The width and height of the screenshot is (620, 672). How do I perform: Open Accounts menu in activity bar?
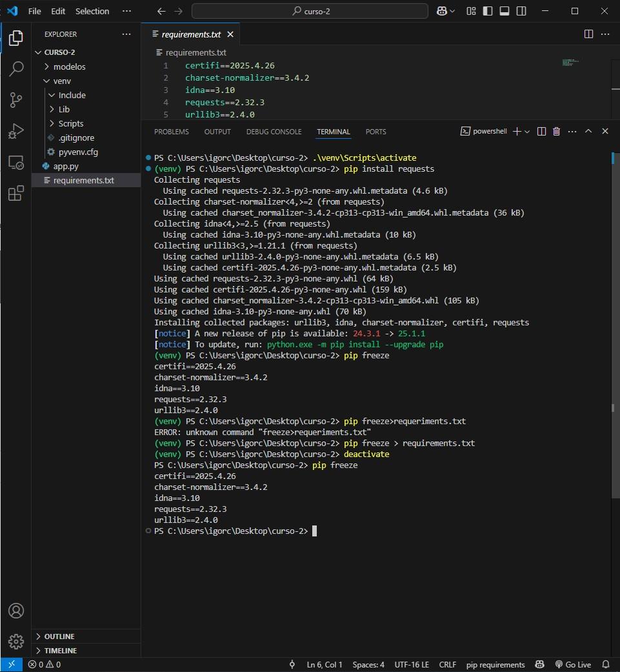tap(16, 611)
